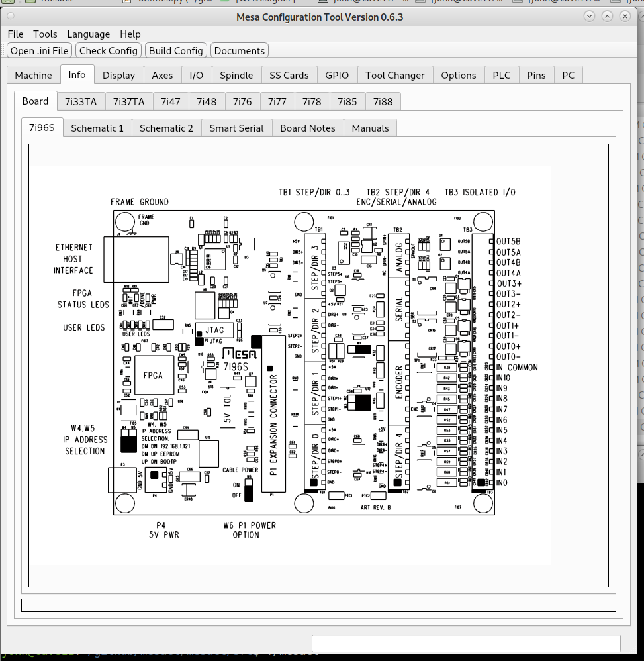The height and width of the screenshot is (661, 644).
Task: Click the 'P4 5V PWR' label
Action: point(164,530)
